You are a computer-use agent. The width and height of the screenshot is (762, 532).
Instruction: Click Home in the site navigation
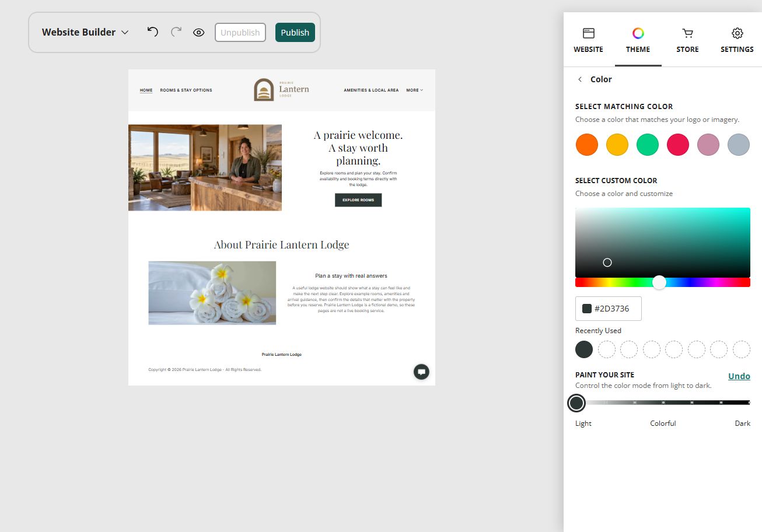(x=146, y=90)
